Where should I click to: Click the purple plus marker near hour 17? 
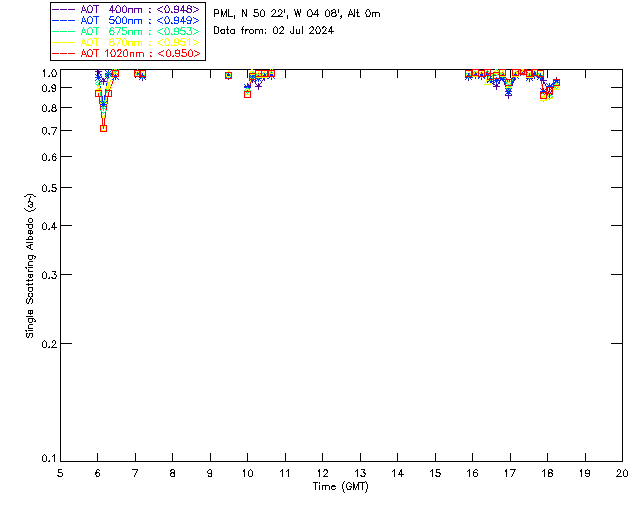coord(508,96)
